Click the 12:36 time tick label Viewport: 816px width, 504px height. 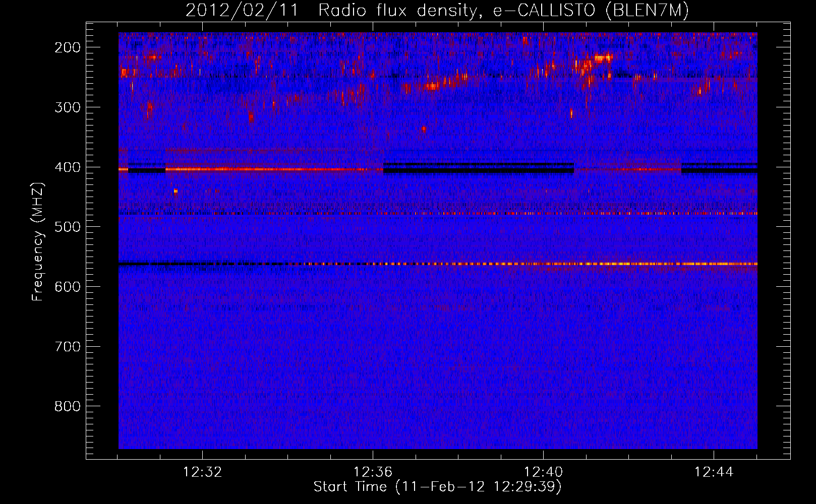[373, 472]
